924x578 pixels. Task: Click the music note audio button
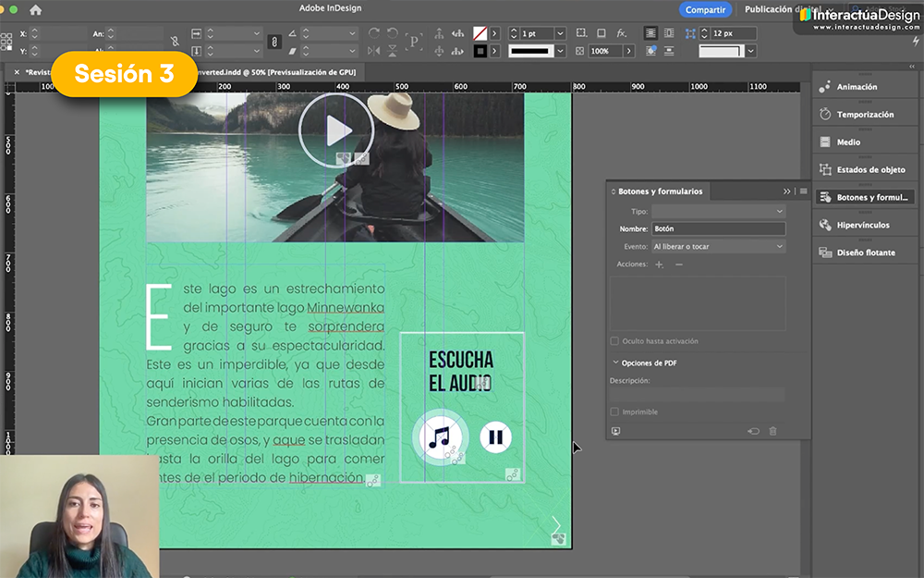[x=440, y=437]
